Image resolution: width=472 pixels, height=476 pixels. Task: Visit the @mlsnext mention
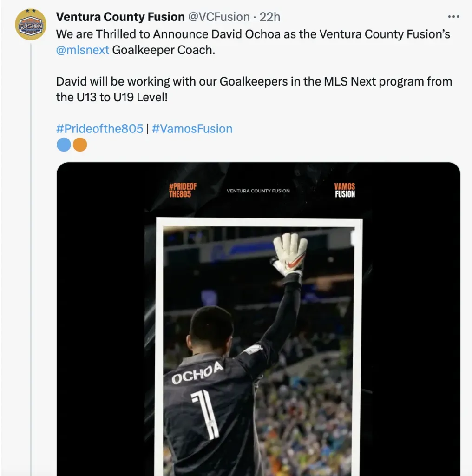(x=83, y=50)
